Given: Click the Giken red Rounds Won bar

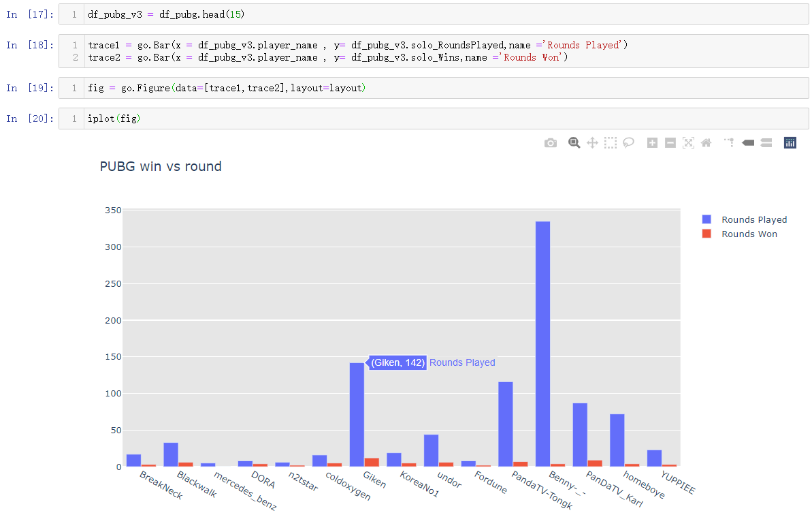Looking at the screenshot, I should (x=372, y=462).
